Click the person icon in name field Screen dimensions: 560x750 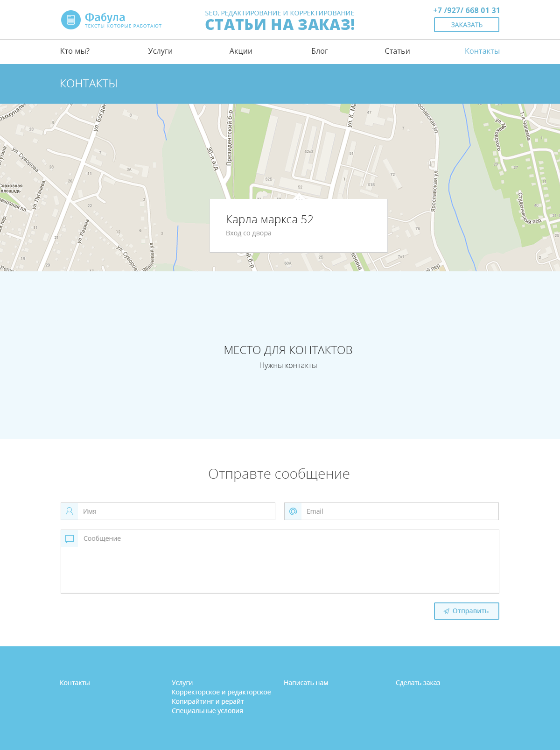(x=69, y=511)
